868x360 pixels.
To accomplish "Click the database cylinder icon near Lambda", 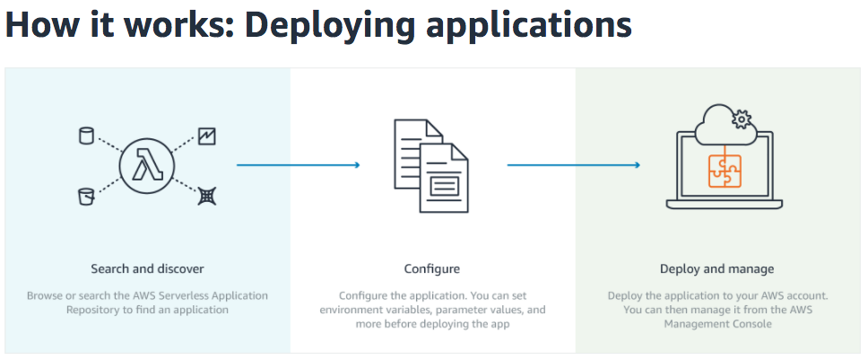I will (x=86, y=136).
